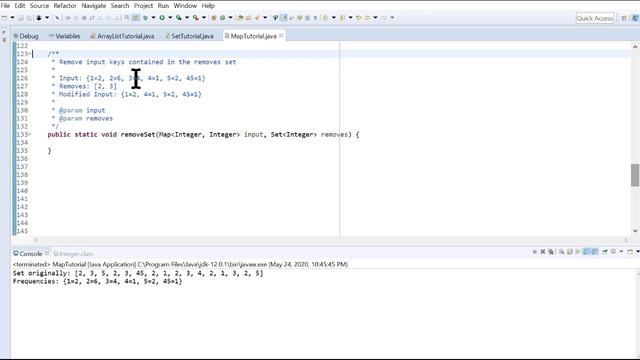Click the New Java Package icon

click(x=213, y=18)
